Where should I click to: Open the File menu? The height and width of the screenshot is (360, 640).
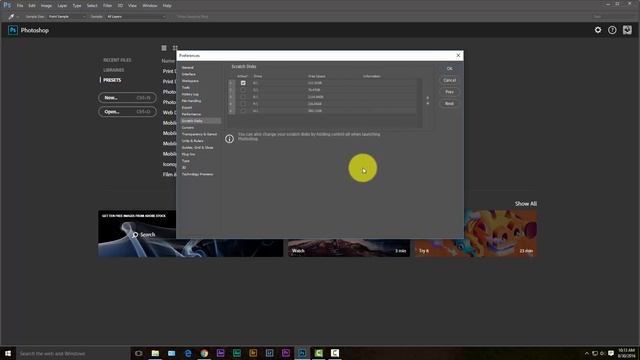[x=20, y=6]
